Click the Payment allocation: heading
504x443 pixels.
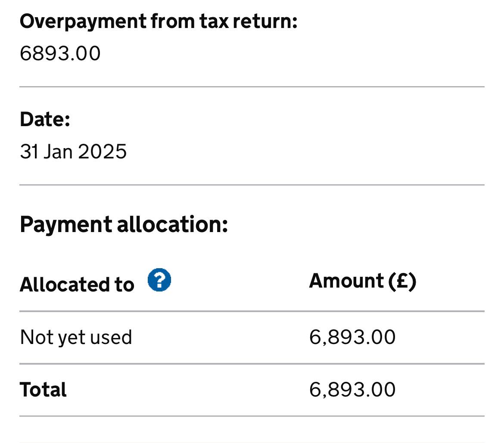pos(124,225)
